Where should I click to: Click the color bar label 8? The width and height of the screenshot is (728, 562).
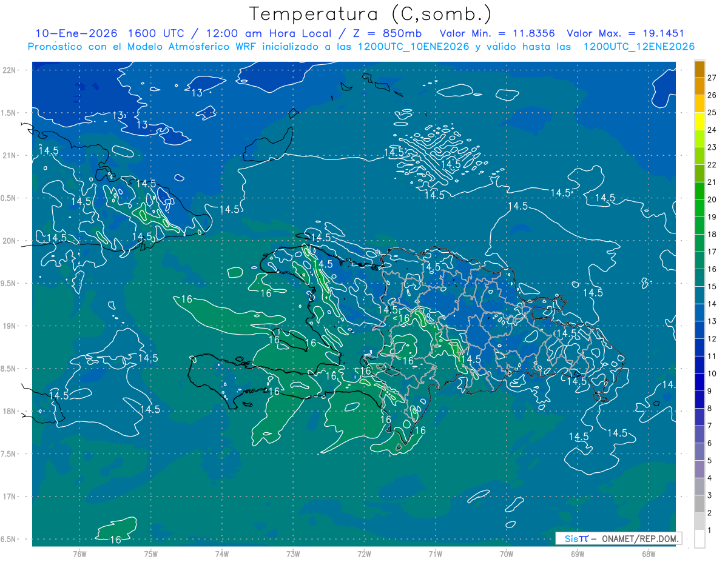pos(709,408)
